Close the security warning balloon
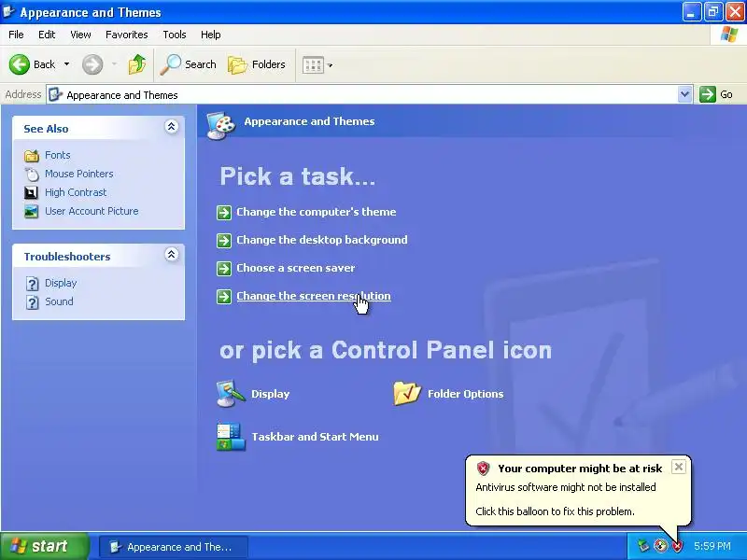This screenshot has height=560, width=747. point(679,467)
